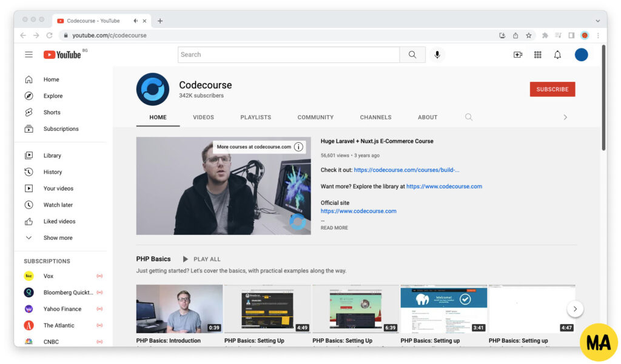621x364 pixels.
Task: Open a new browser tab
Action: [x=160, y=21]
